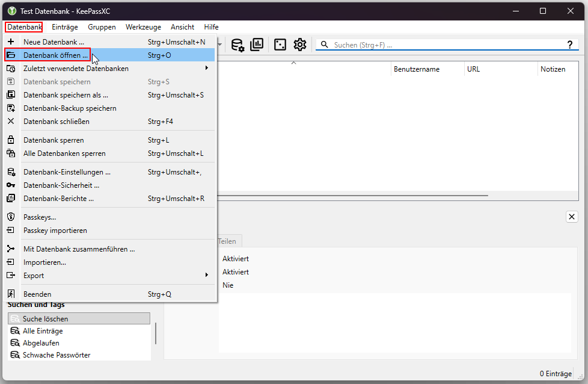Choose Passkey importieren
Viewport: 588px width, 384px height.
[110, 230]
